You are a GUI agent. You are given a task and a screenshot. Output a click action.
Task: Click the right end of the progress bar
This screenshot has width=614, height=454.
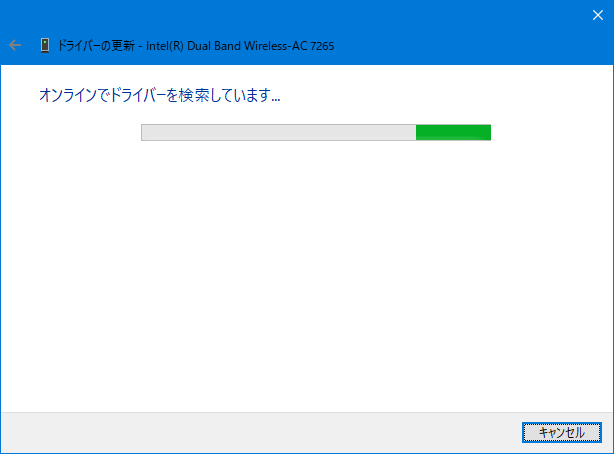pos(488,132)
